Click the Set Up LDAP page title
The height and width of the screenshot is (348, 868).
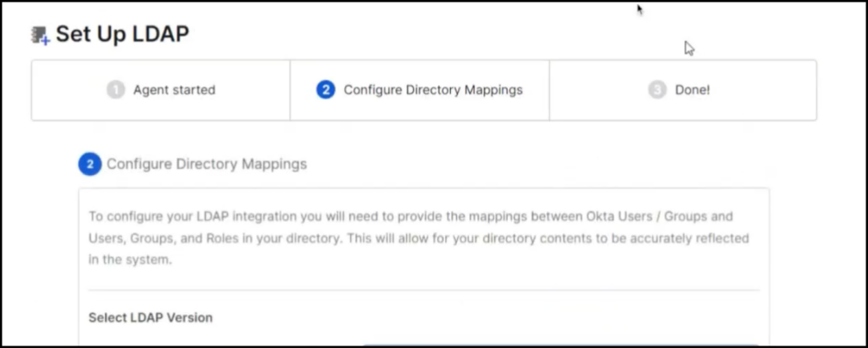(122, 35)
